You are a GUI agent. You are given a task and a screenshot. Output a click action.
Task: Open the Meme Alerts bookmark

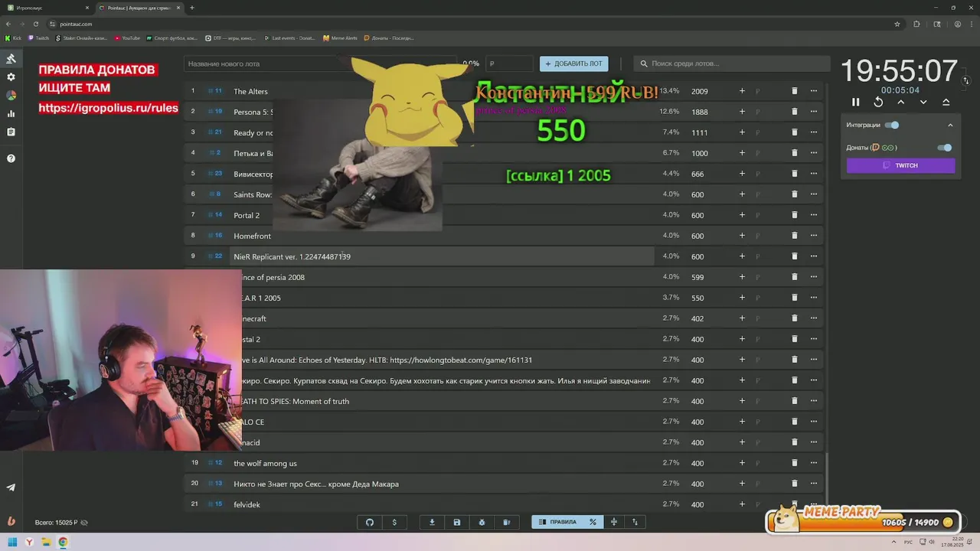click(x=340, y=37)
